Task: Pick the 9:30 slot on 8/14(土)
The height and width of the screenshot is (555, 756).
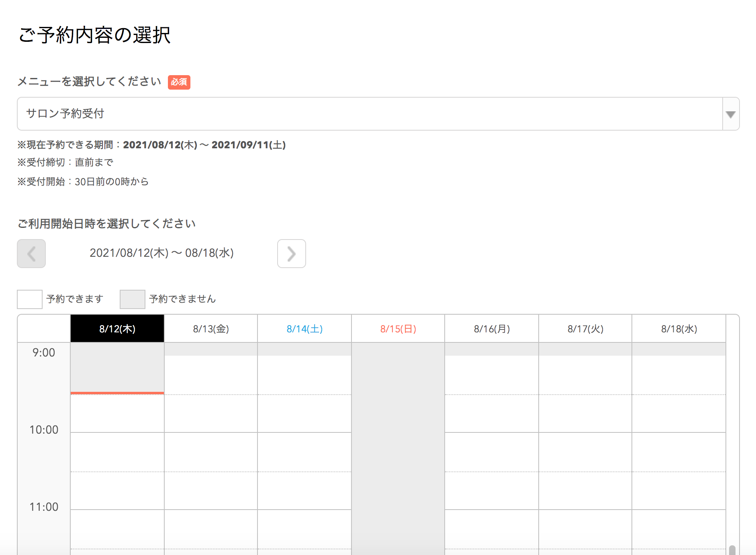Action: point(304,413)
